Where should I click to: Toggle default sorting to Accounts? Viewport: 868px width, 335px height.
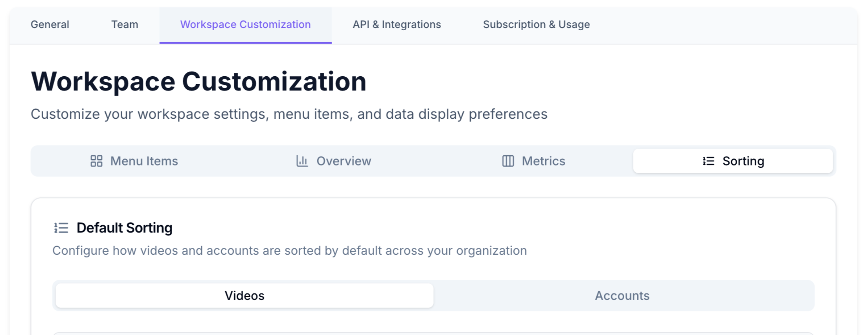tap(622, 296)
